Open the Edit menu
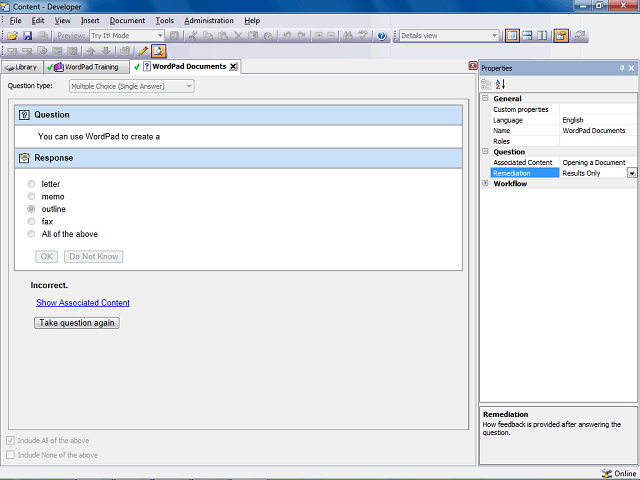Viewport: 640px width, 480px height. click(x=38, y=20)
